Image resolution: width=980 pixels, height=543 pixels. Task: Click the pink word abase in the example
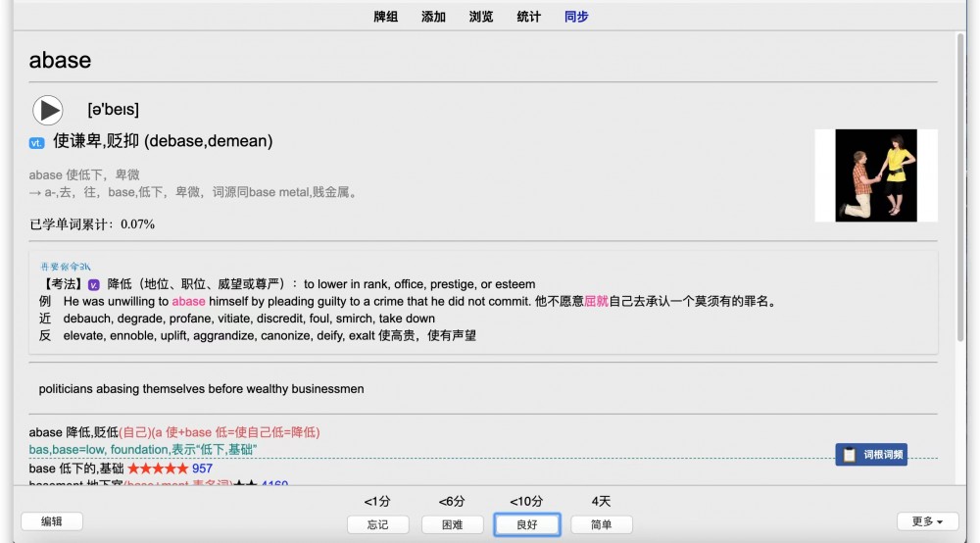point(189,301)
